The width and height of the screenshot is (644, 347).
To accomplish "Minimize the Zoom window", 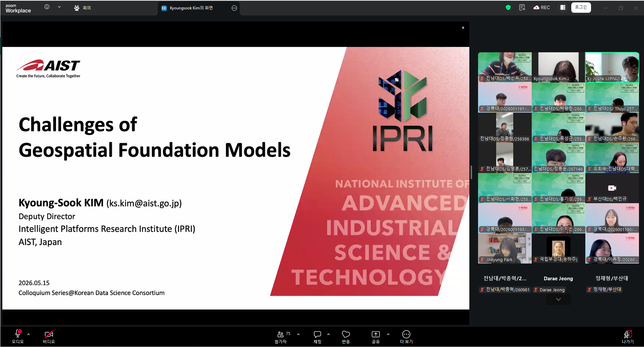I will click(x=605, y=8).
